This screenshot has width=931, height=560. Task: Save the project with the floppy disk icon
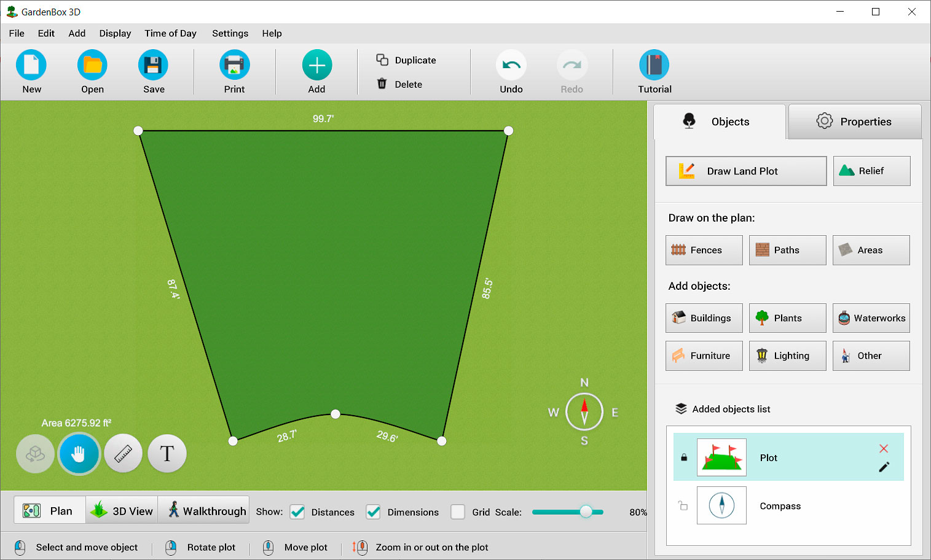[x=153, y=65]
